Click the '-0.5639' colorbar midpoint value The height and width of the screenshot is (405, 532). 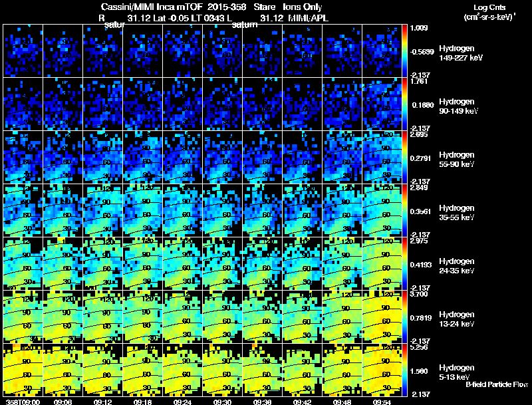pyautogui.click(x=422, y=52)
